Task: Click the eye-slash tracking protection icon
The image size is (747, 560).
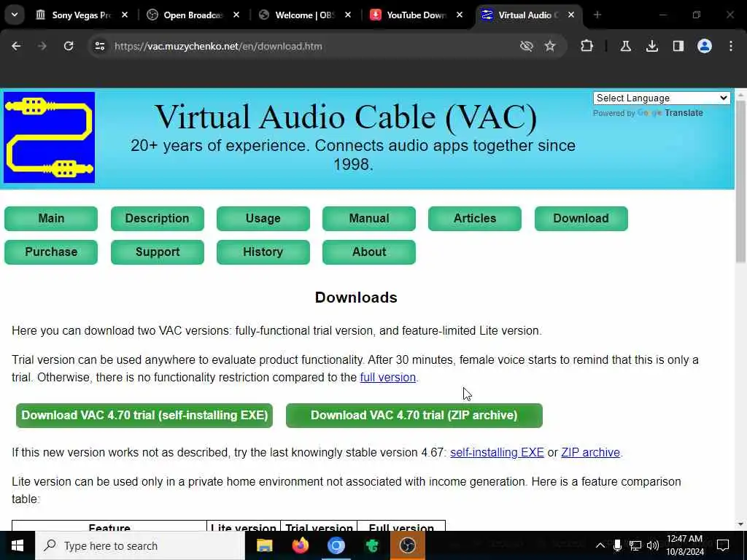Action: [x=526, y=46]
